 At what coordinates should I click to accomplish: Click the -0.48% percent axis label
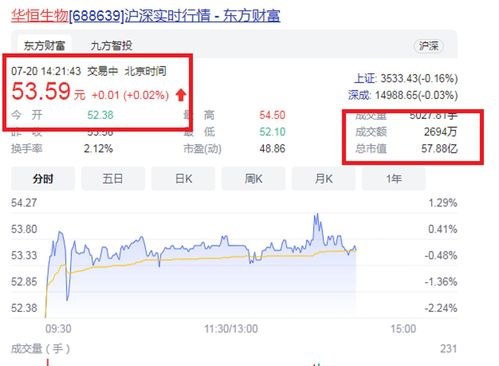(x=441, y=256)
